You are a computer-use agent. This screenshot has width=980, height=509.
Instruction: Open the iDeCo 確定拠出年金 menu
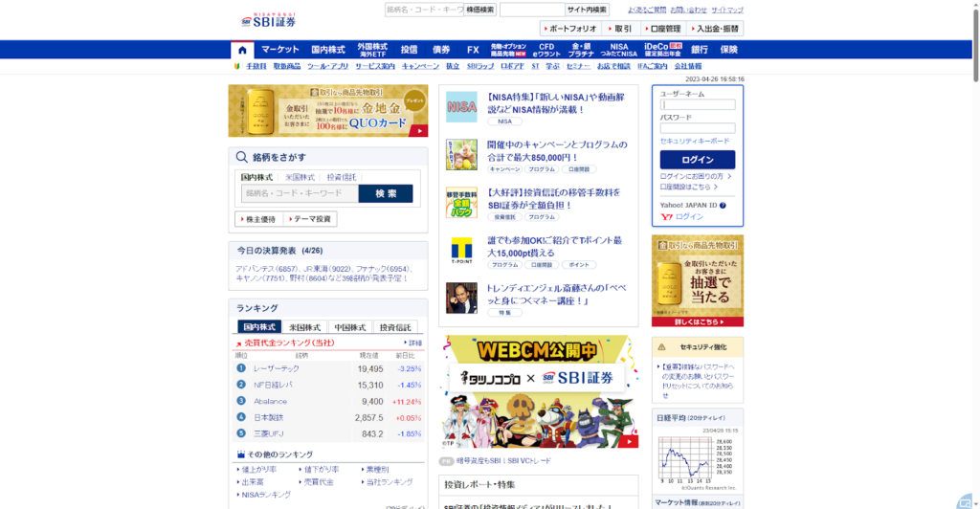(x=663, y=50)
